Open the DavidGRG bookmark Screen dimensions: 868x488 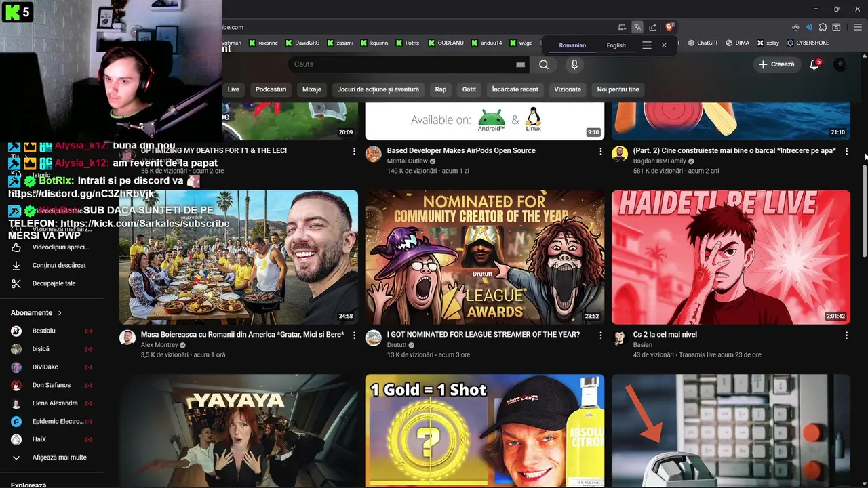pyautogui.click(x=302, y=43)
